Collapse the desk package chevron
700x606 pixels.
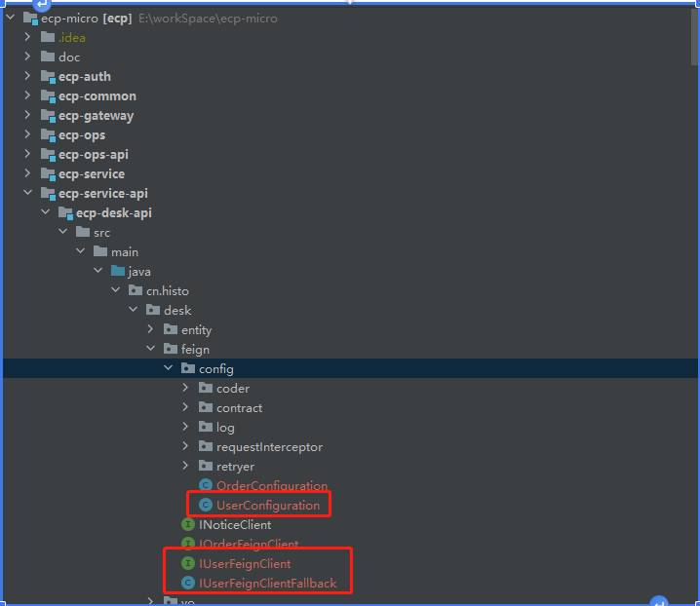click(x=133, y=310)
